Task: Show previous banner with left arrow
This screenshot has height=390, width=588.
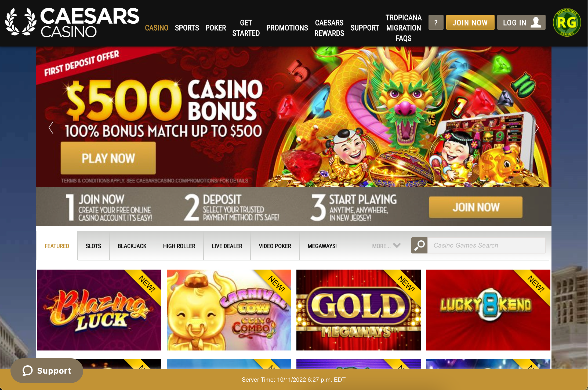Action: click(51, 128)
